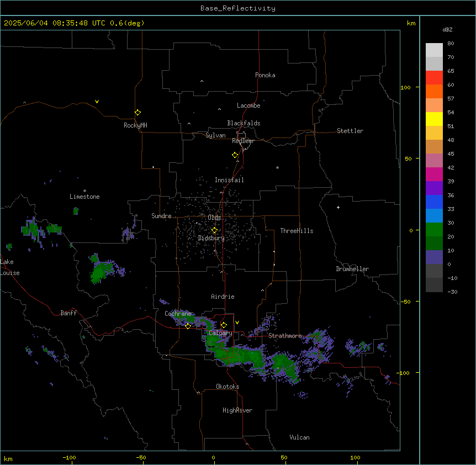This screenshot has height=465, width=476.
Task: Select the slate purple 0-10 dBZ legend swatch
Action: click(x=434, y=257)
